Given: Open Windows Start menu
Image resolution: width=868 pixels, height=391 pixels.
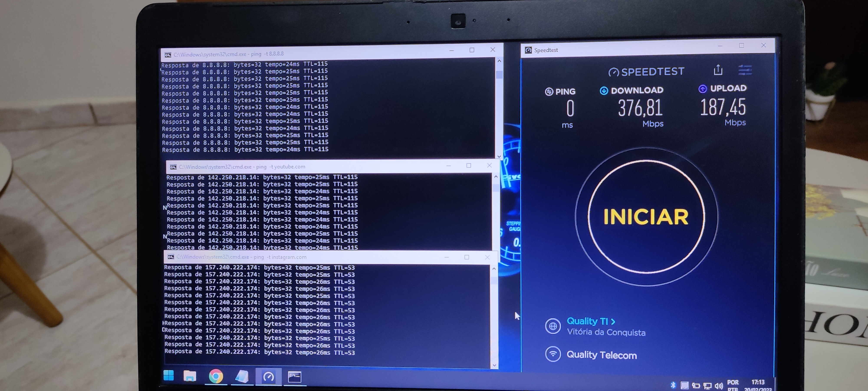Looking at the screenshot, I should tap(168, 375).
